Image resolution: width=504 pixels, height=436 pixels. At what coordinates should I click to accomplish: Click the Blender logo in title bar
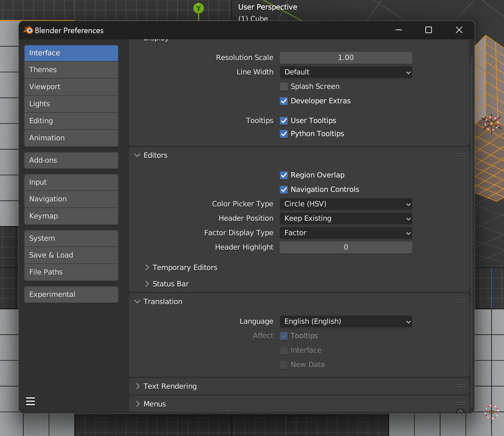click(28, 30)
